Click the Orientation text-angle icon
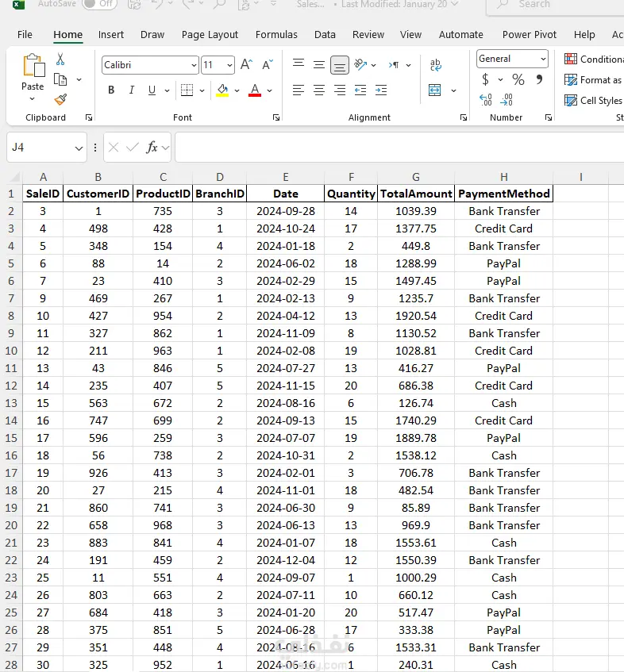The width and height of the screenshot is (624, 672). (x=360, y=65)
